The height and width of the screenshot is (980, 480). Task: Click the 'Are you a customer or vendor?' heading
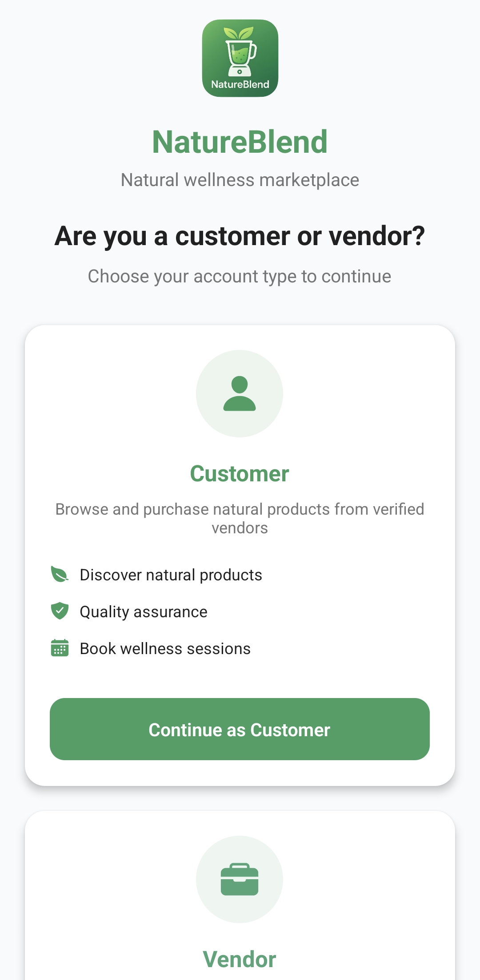click(x=240, y=236)
